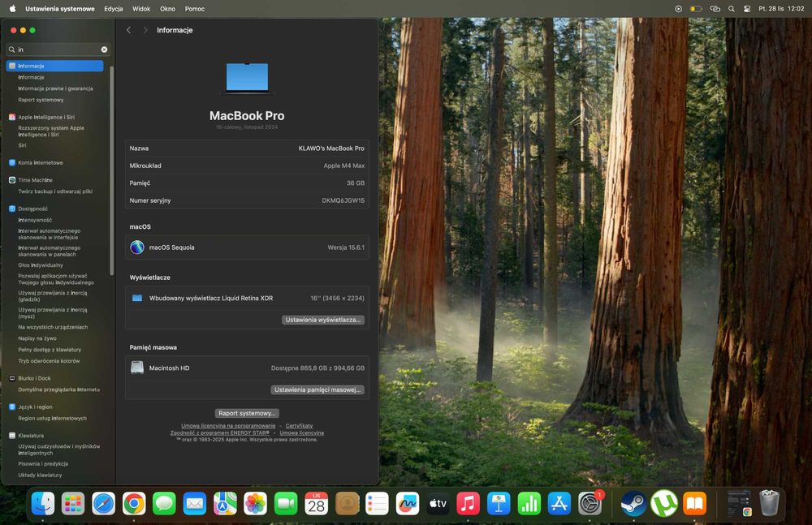Open the Mail app in the Dock
This screenshot has height=525, width=812.
(x=195, y=503)
